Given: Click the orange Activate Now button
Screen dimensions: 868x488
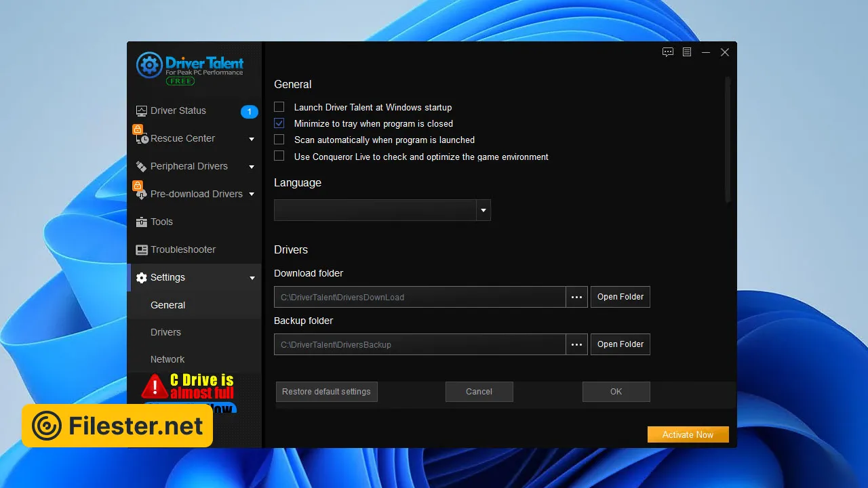Looking at the screenshot, I should click(x=688, y=434).
